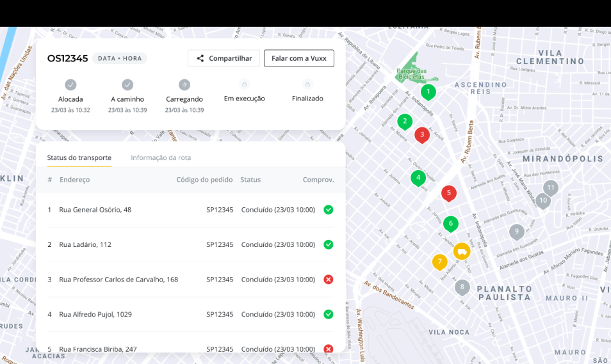The height and width of the screenshot is (364, 611).
Task: Select yellow map pin number 7
Action: [x=439, y=262]
